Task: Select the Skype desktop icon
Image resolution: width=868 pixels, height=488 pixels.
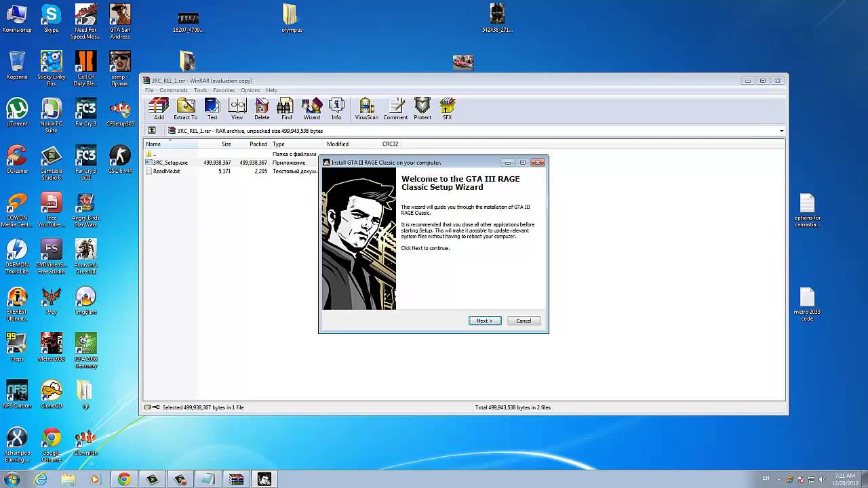Action: [x=51, y=18]
